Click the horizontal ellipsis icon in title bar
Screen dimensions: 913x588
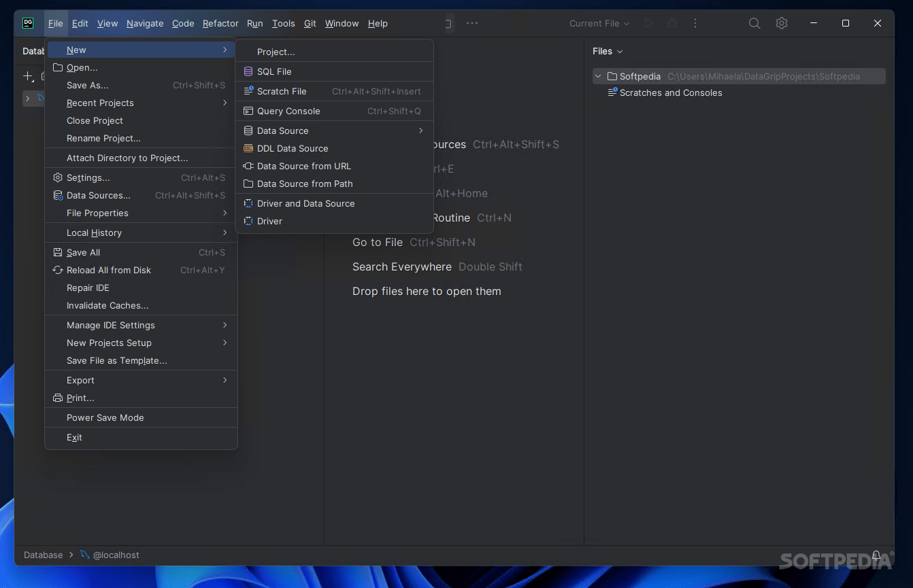[472, 23]
